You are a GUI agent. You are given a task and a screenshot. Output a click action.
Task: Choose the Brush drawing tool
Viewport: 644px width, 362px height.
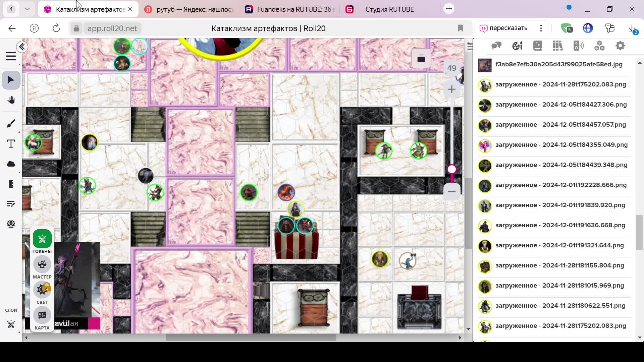coord(11,124)
